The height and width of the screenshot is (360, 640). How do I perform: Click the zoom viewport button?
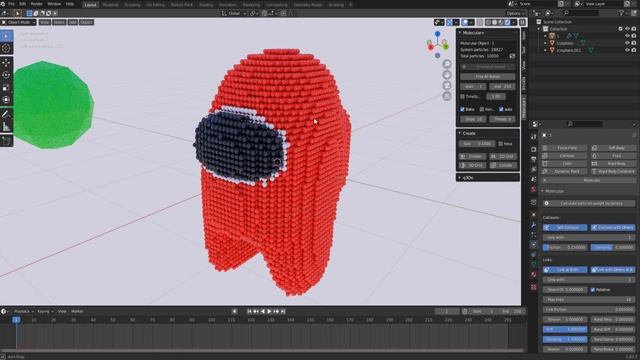point(447,64)
